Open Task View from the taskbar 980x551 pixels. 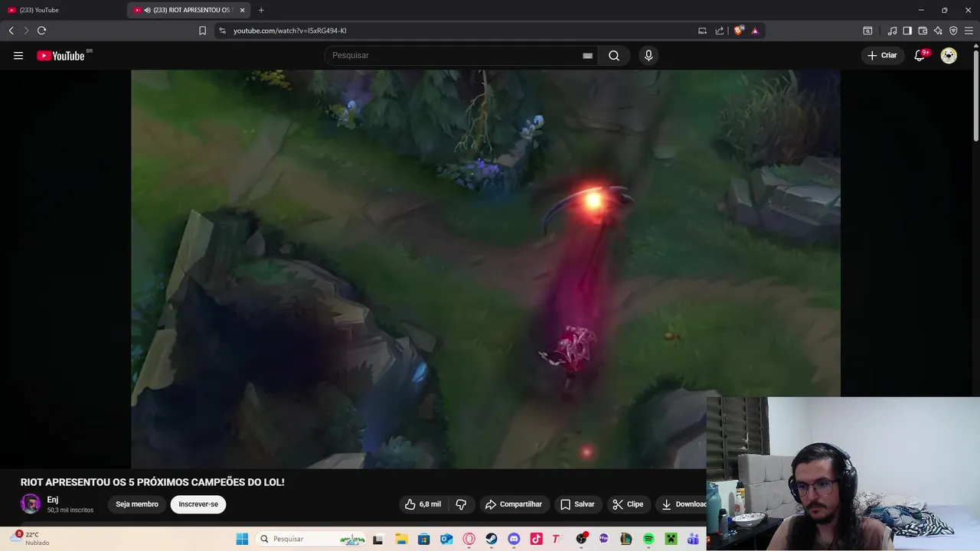(377, 539)
